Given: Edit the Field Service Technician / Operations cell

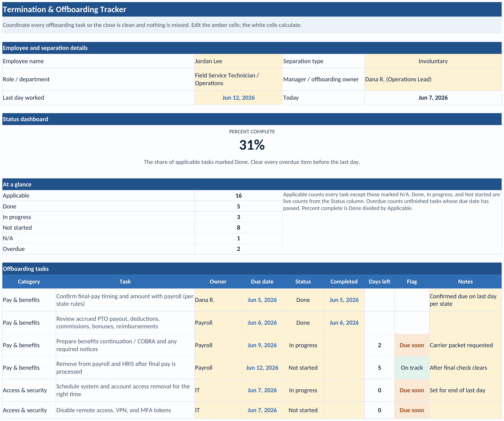Looking at the screenshot, I should tap(238, 79).
